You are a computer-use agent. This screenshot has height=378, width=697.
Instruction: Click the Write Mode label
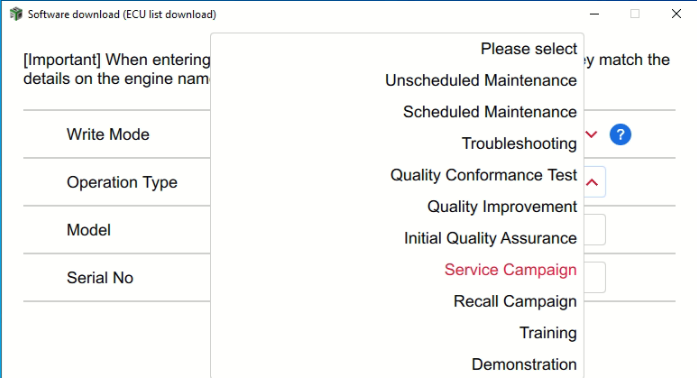(108, 134)
